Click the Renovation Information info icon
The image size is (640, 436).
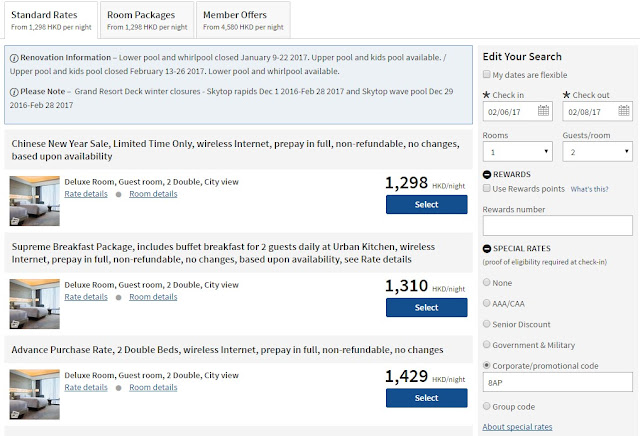[11, 59]
